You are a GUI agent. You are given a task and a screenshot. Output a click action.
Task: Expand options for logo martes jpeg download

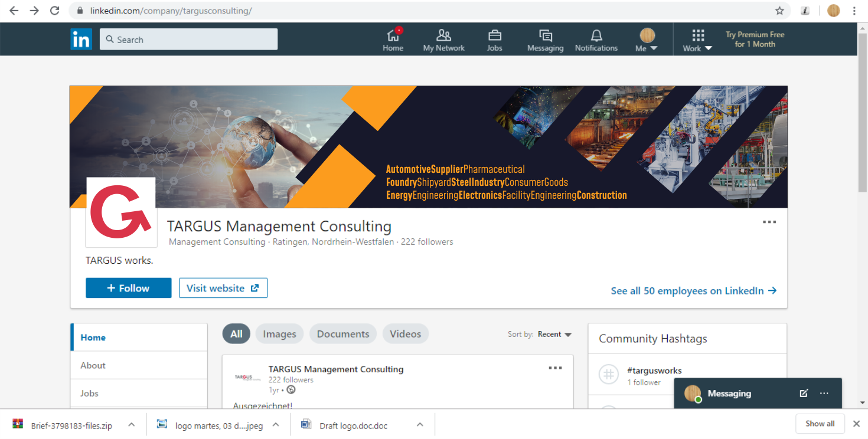click(x=275, y=425)
